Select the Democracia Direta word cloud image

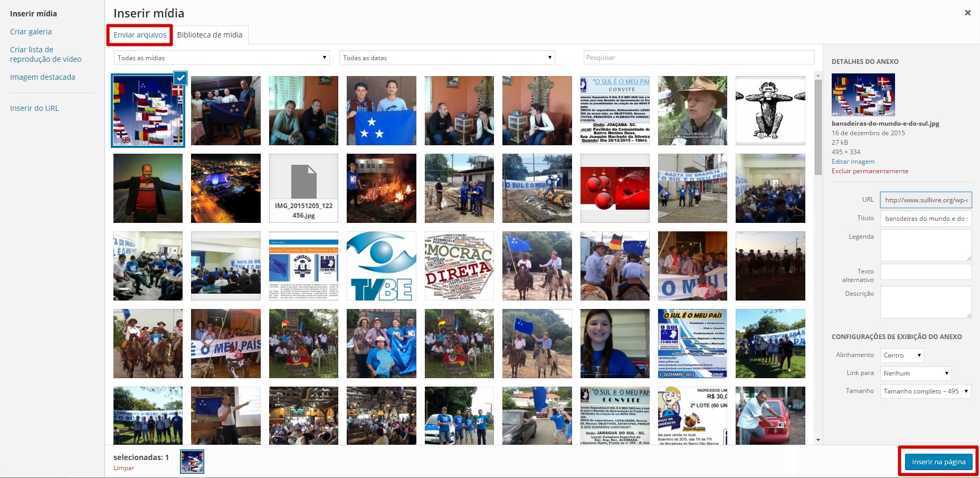pos(459,266)
